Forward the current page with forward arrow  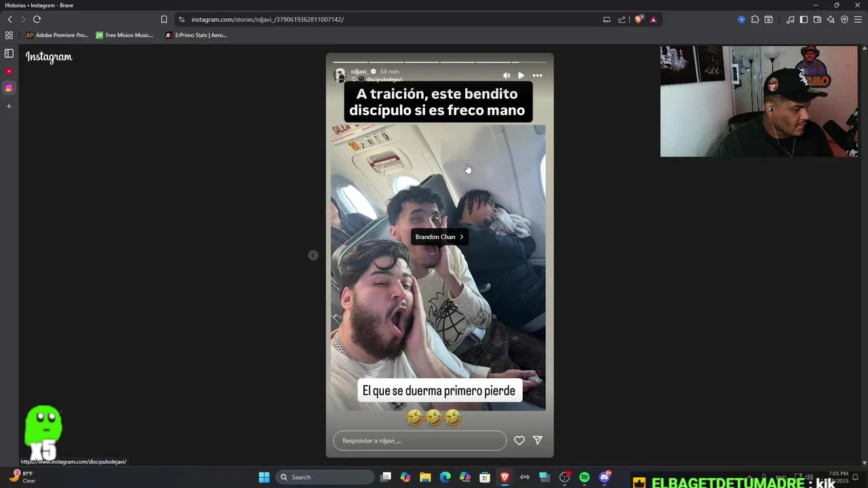[22, 20]
